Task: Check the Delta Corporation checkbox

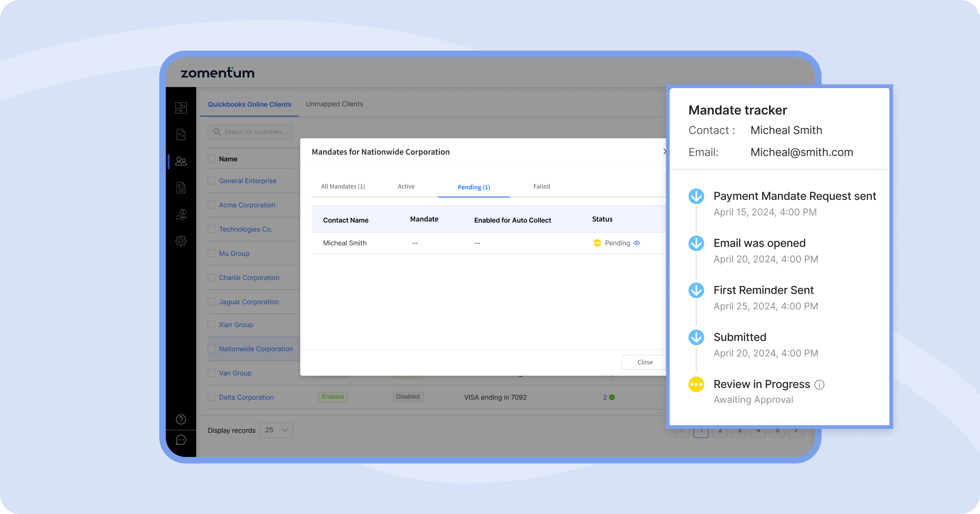Action: tap(212, 397)
